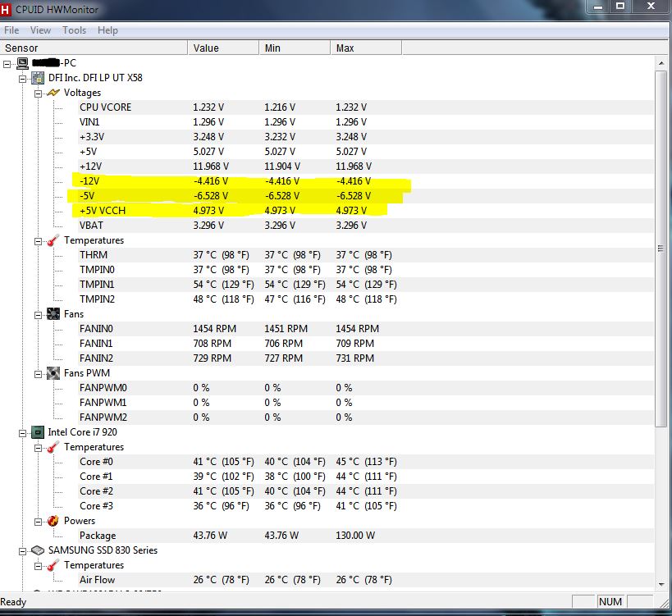Open the File menu
The height and width of the screenshot is (616, 672).
11,30
